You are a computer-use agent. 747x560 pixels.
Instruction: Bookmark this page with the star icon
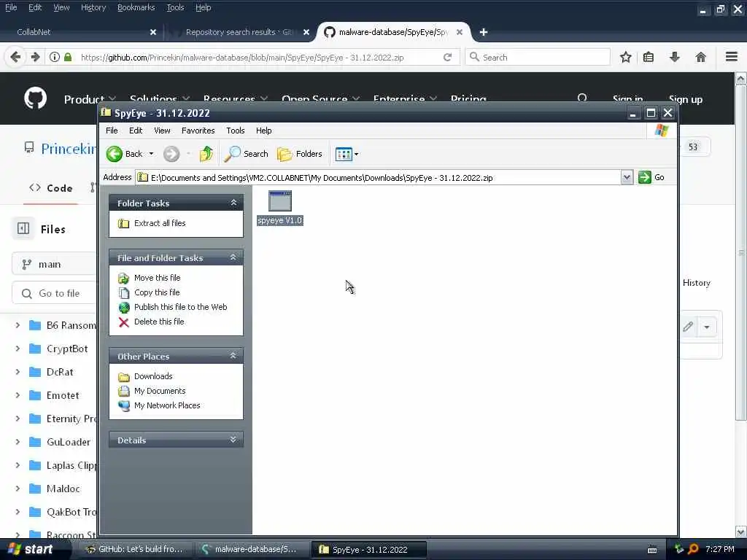click(625, 57)
